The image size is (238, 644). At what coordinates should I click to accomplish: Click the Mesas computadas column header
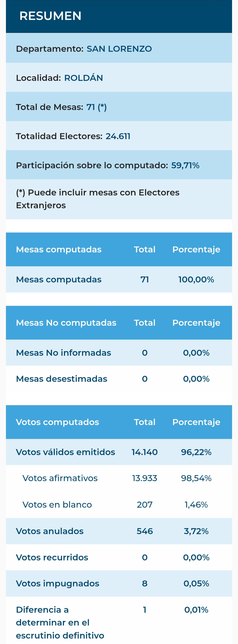tap(59, 249)
